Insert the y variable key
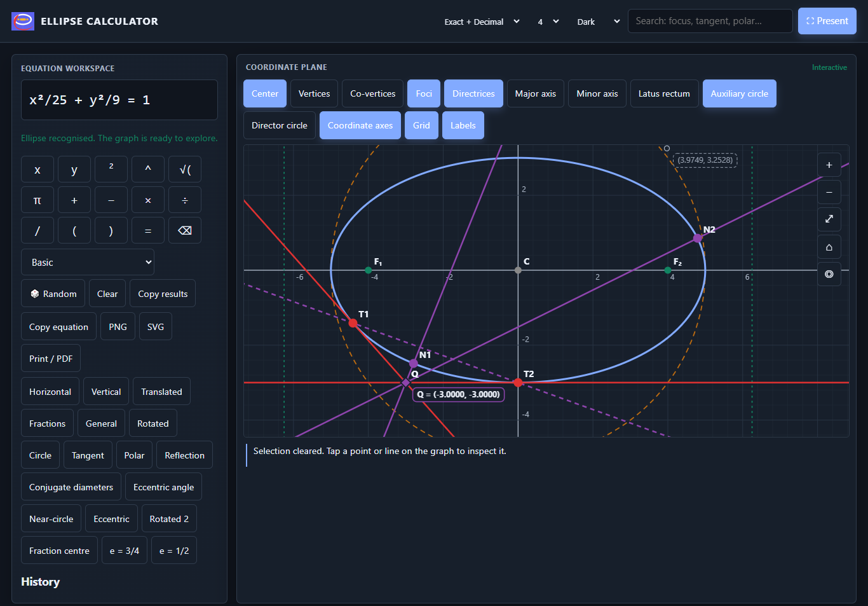Viewport: 868px width, 606px height. (x=74, y=169)
